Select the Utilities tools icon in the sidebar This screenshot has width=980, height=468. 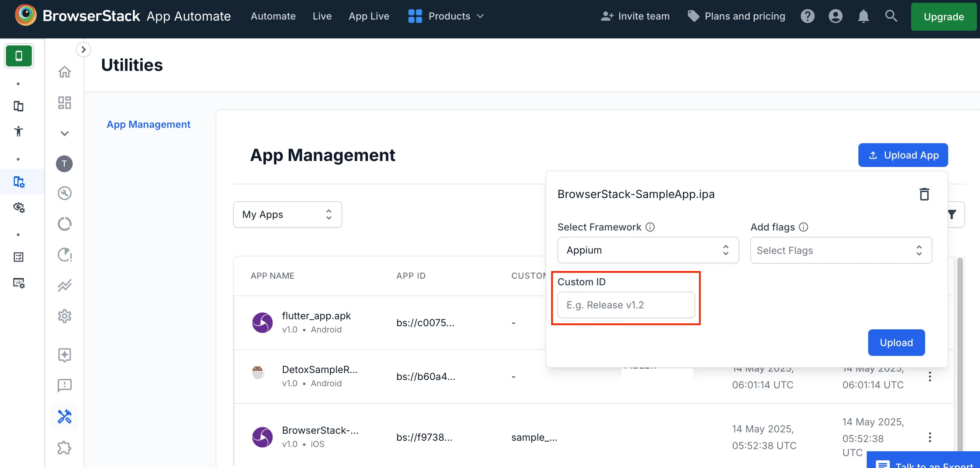[64, 417]
